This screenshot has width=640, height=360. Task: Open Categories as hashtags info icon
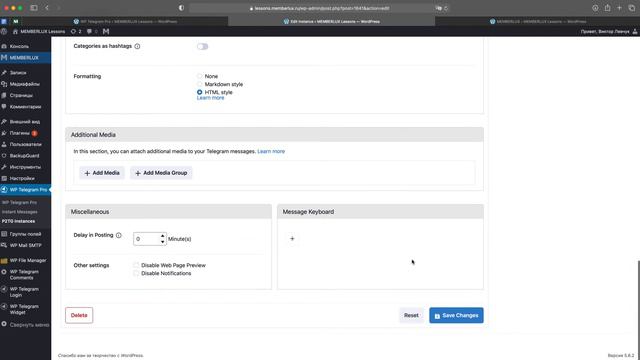138,47
